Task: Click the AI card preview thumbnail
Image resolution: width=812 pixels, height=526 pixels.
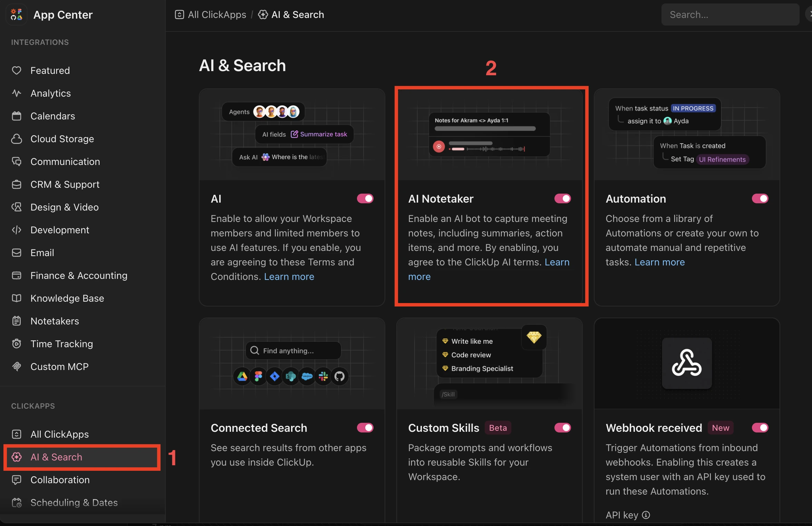Action: (x=292, y=135)
